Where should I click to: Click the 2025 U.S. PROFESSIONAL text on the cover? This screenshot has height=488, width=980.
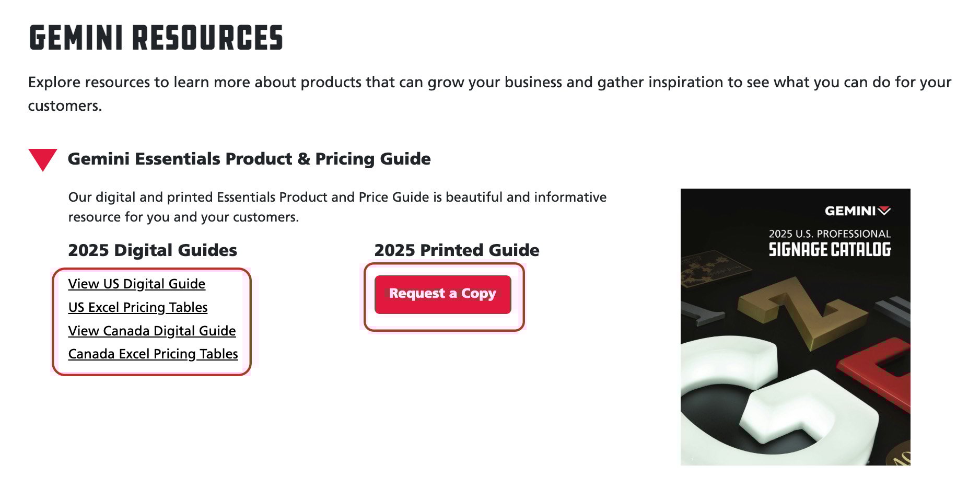(830, 234)
